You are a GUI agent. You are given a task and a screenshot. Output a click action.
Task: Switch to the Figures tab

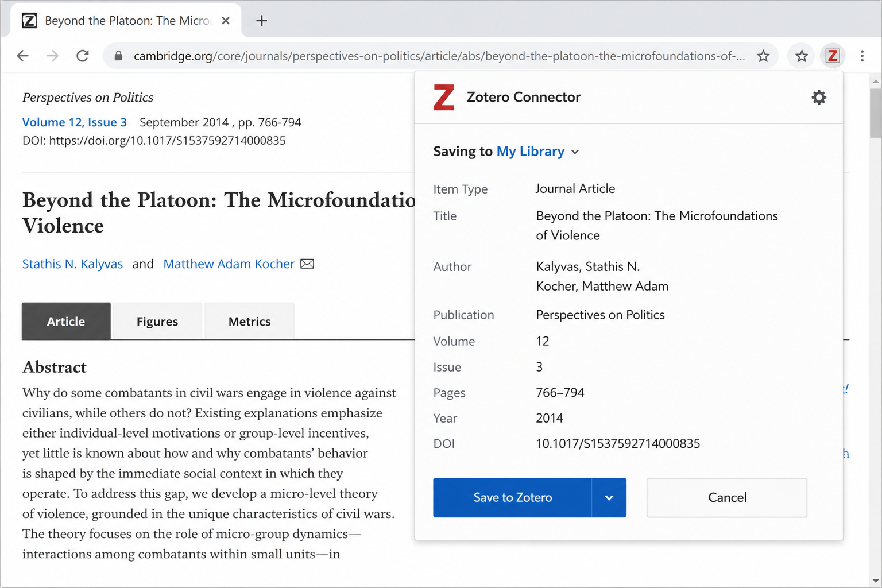pyautogui.click(x=157, y=321)
